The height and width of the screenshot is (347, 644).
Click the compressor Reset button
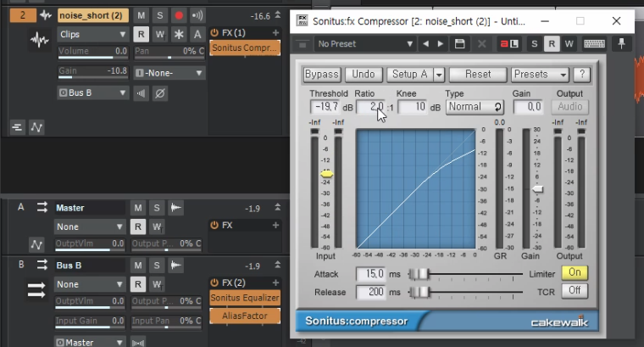click(x=478, y=75)
